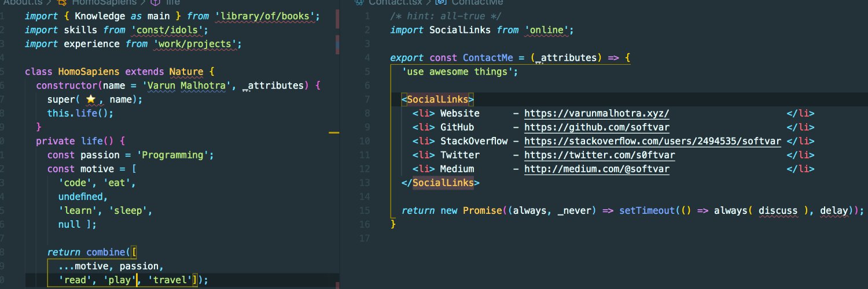Click the 'use awesome things' directive
This screenshot has height=289, width=868.
pos(458,72)
